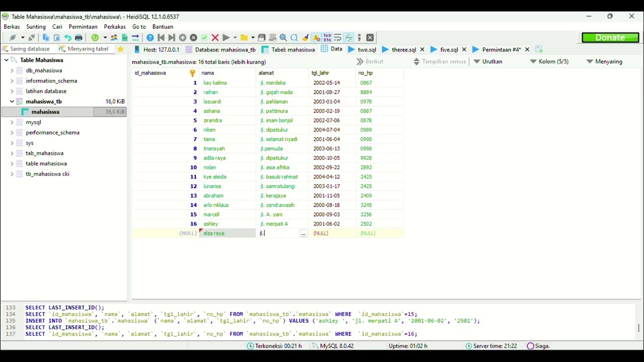Click the tgl_lahir column header
The image size is (644, 362).
[x=332, y=73]
